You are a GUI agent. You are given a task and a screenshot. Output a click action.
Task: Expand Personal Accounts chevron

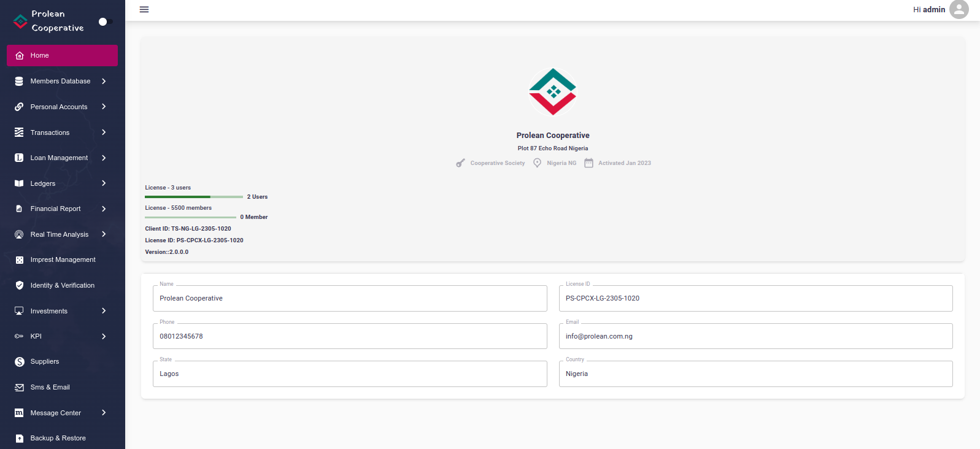tap(104, 107)
